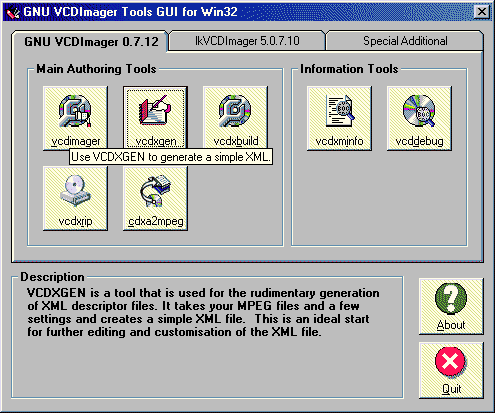Image resolution: width=495 pixels, height=413 pixels.
Task: Start the vcdxbuild tool
Action: pos(235,118)
